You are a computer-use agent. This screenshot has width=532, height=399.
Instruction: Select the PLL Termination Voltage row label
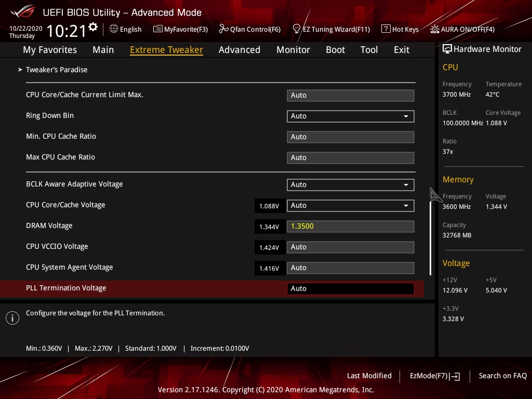click(x=66, y=288)
